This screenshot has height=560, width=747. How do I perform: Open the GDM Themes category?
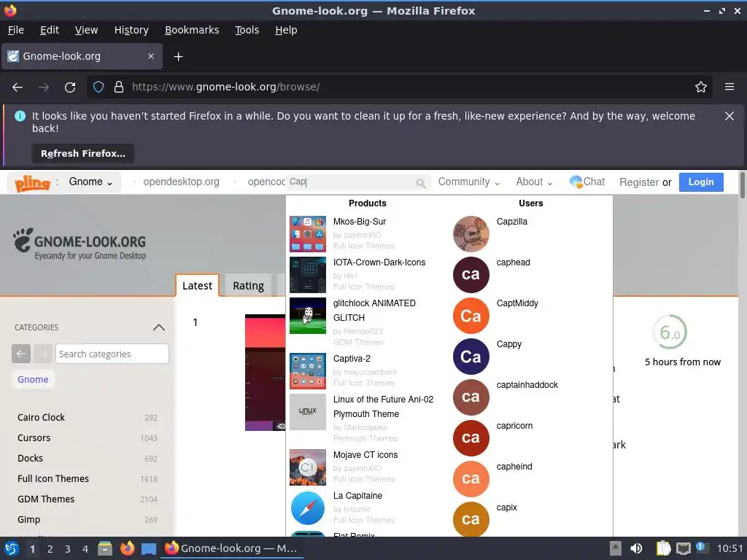(46, 499)
